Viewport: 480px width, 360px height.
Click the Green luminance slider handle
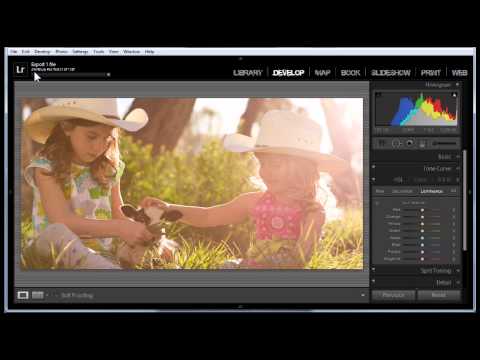pyautogui.click(x=422, y=231)
